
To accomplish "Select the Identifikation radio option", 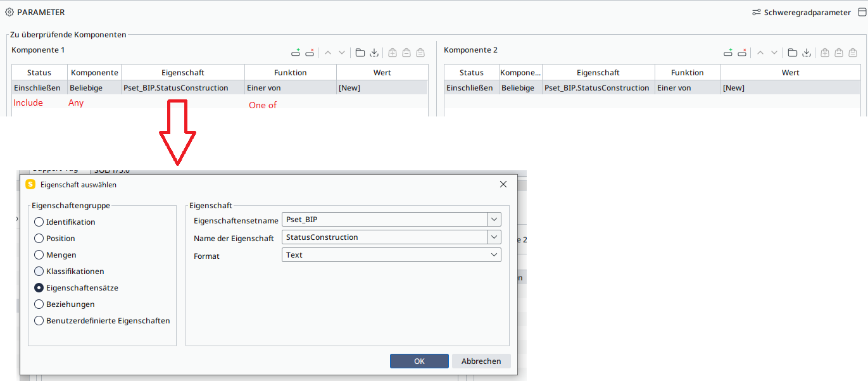I will pyautogui.click(x=39, y=222).
